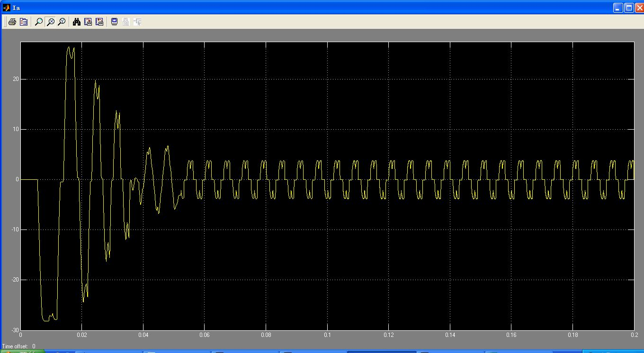Click the 'Ia' window title text
Screen dimensions: 644x353
[x=16, y=8]
